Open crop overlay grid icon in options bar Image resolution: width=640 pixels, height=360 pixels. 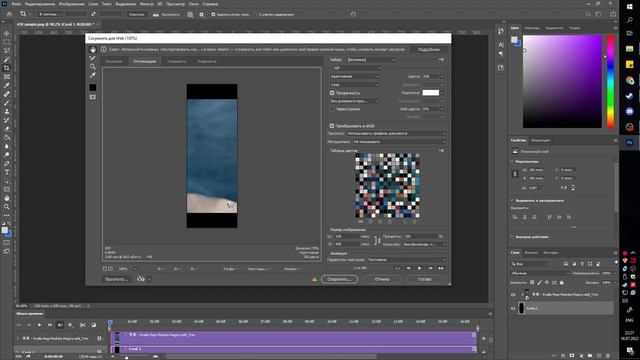190,14
